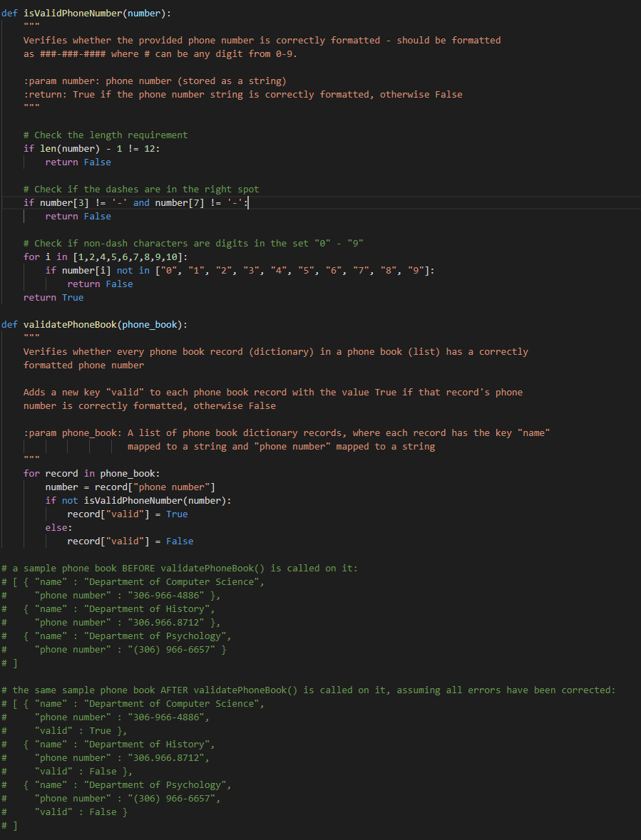Click the docstring line 'Verifies whether the provided phone number'

point(262,40)
